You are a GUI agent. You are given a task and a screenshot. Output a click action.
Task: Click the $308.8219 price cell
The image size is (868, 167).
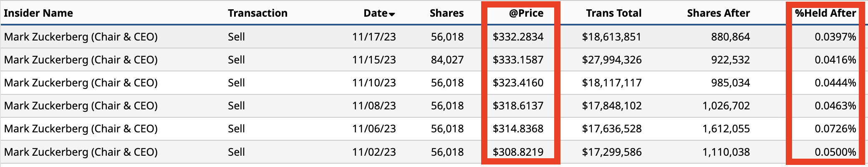(518, 152)
